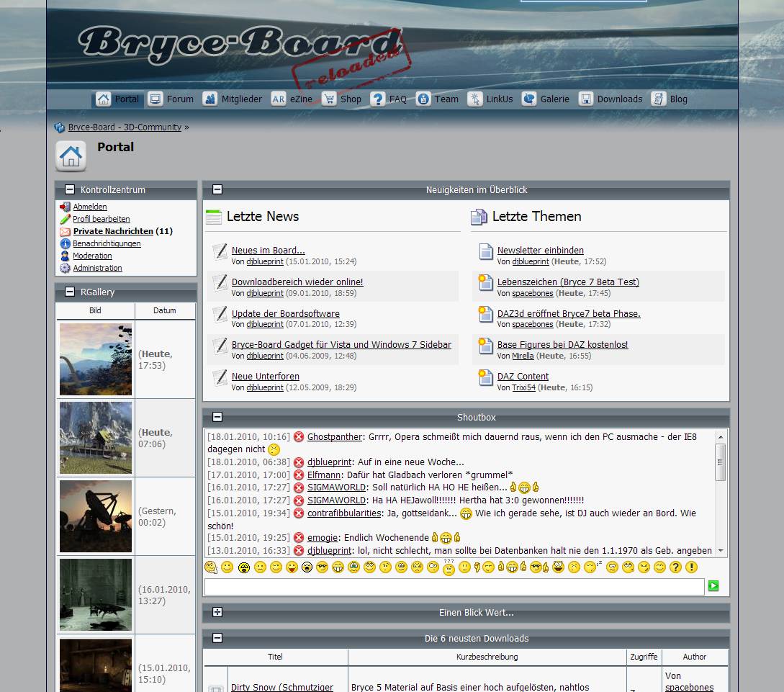
Task: Open topic 'Newsletter einbinden'
Action: (x=540, y=251)
